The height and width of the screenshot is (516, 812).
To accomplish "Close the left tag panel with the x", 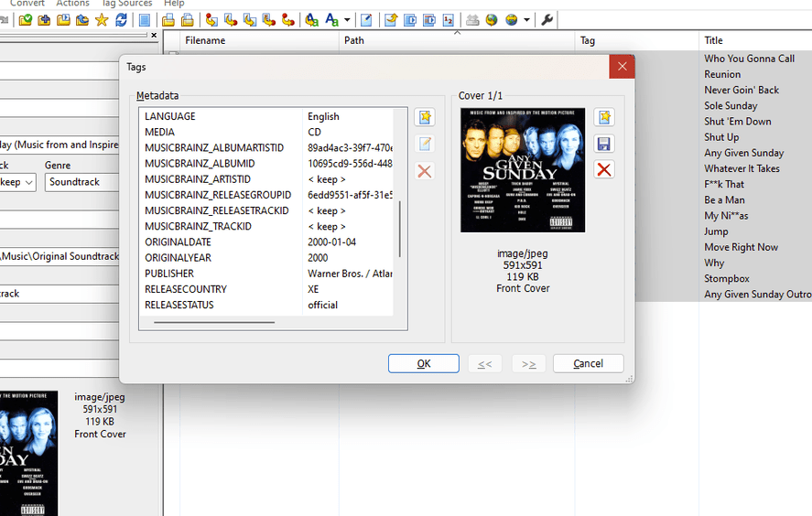I will click(x=154, y=35).
